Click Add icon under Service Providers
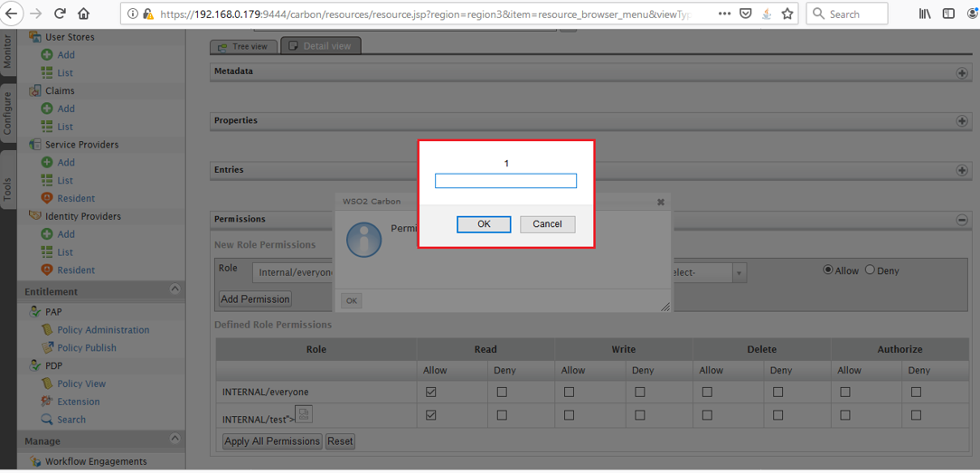The image size is (980, 473). click(46, 163)
